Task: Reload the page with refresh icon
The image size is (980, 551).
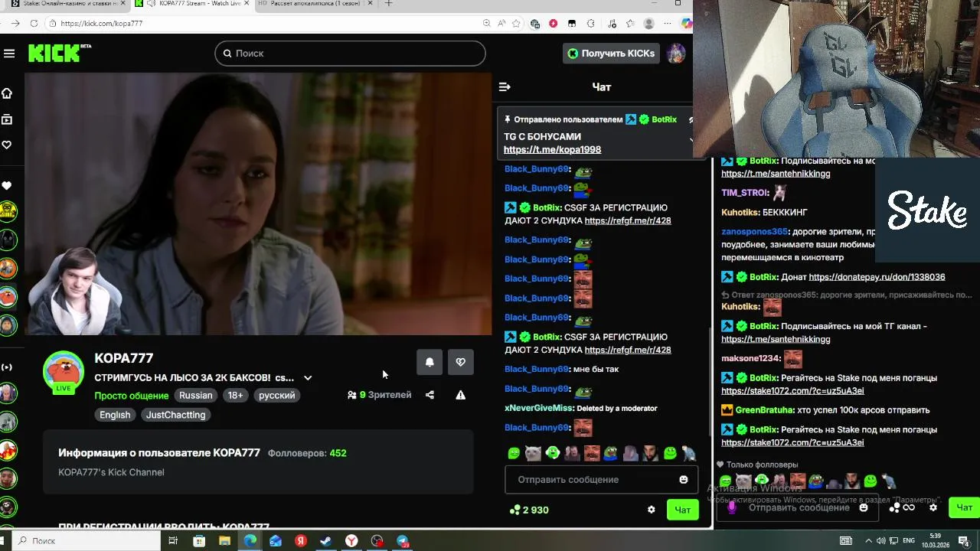Action: pyautogui.click(x=34, y=24)
